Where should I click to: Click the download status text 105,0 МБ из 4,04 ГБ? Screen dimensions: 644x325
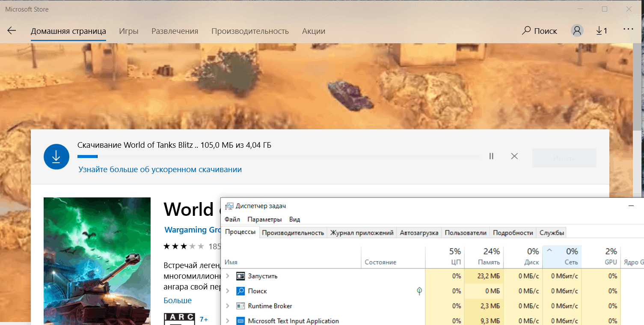pos(236,145)
